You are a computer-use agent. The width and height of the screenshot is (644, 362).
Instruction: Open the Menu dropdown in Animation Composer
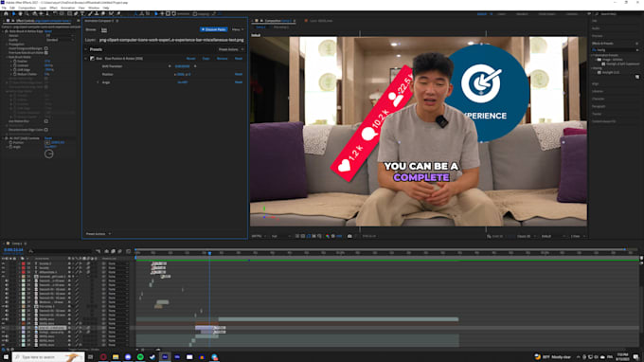238,29
